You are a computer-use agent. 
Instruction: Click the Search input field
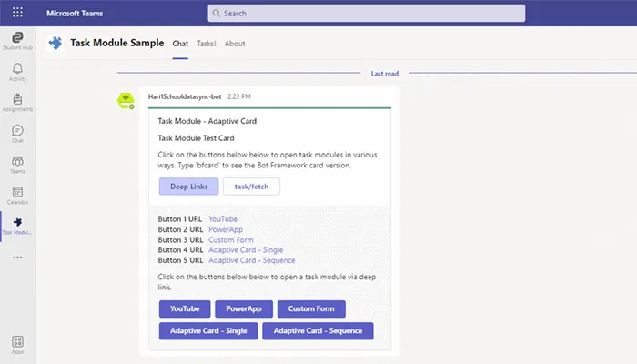pyautogui.click(x=366, y=14)
